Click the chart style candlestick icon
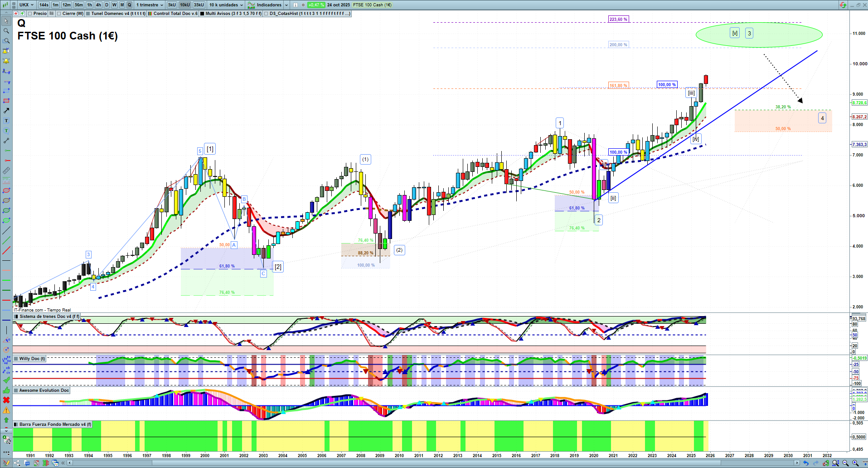This screenshot has width=868, height=468. [5, 5]
